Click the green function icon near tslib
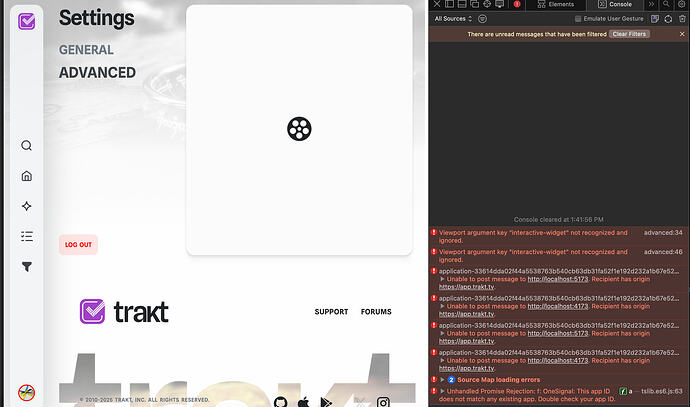690x407 pixels. click(623, 391)
